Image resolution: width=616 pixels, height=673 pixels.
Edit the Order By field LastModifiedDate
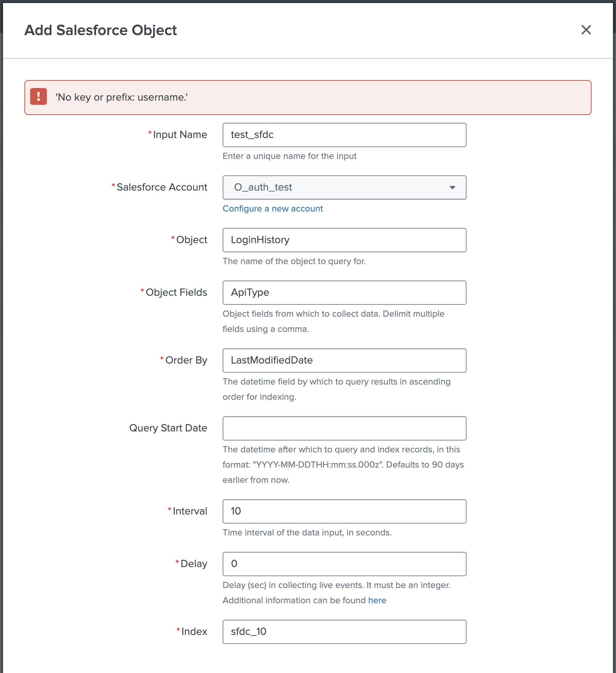344,360
